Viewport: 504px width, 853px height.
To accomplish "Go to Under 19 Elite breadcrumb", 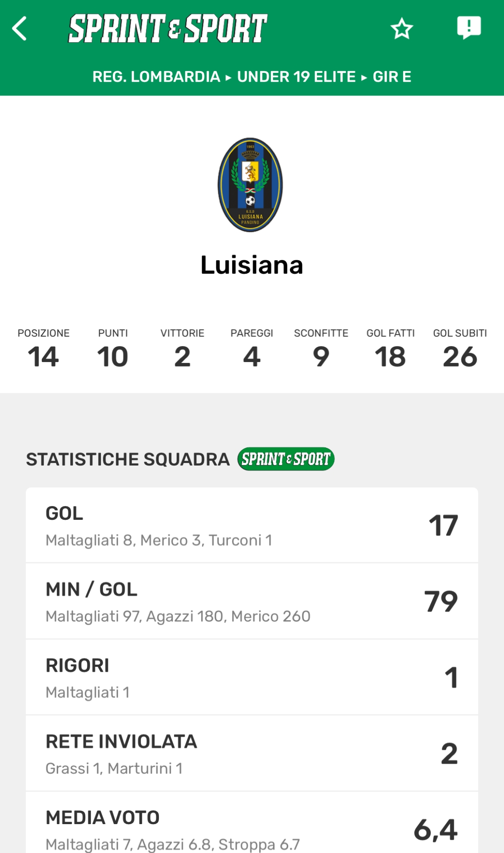I will coord(296,77).
